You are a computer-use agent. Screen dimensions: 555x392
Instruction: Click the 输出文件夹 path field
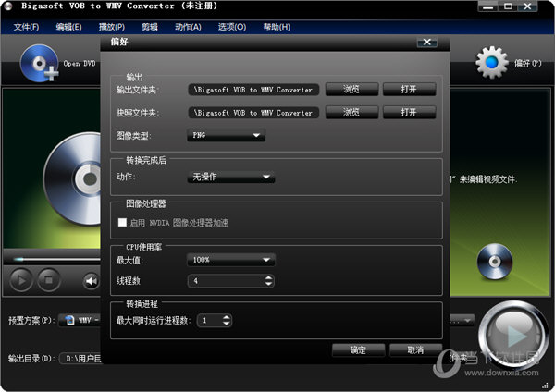pyautogui.click(x=253, y=90)
